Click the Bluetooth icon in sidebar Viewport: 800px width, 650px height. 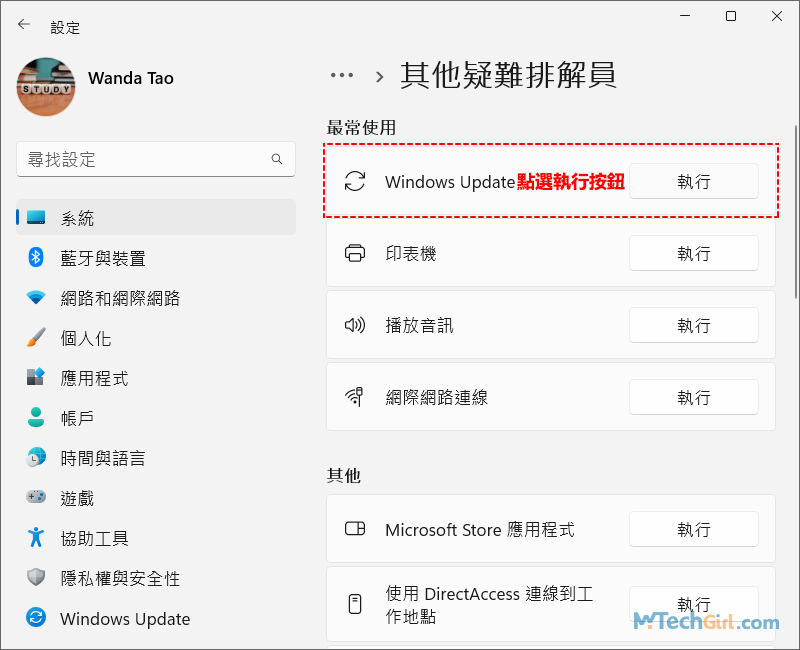pyautogui.click(x=36, y=258)
